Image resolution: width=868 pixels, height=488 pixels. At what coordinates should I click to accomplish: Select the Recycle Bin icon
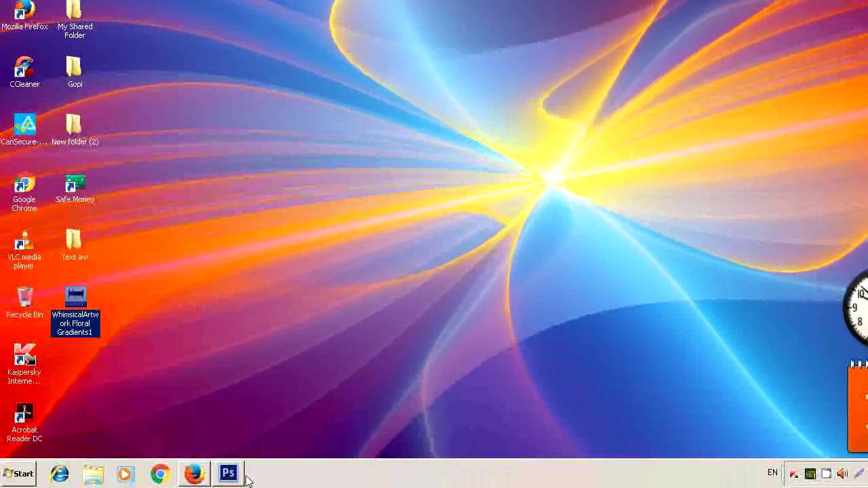24,303
